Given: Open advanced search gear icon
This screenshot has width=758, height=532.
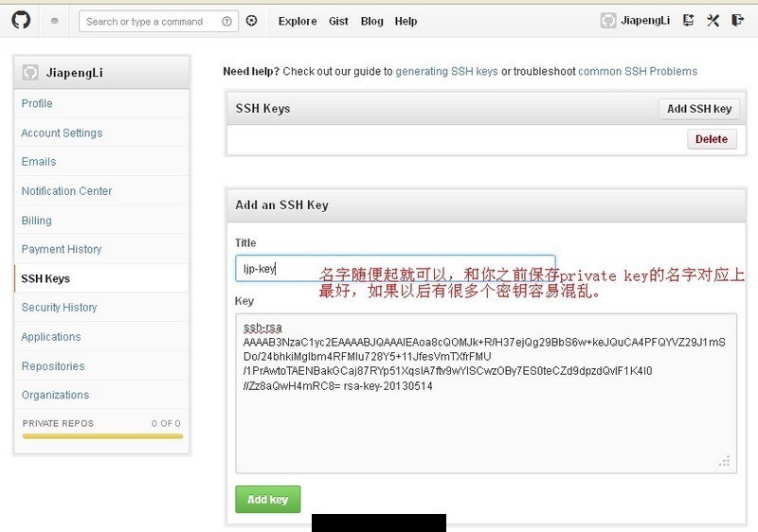Looking at the screenshot, I should tap(251, 21).
